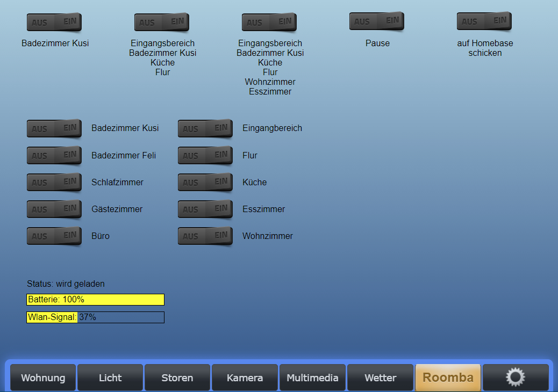Click the 'Badezimmer Feli' label
The height and width of the screenshot is (392, 558).
pos(124,156)
